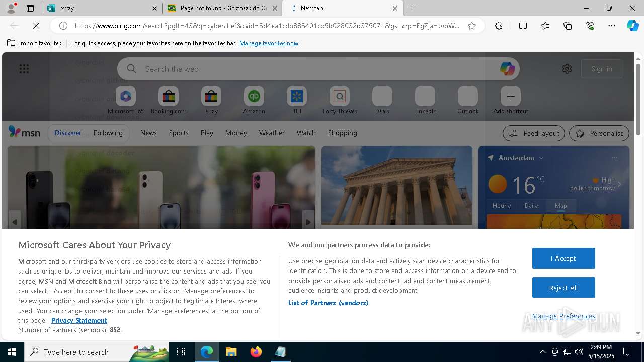Add this page to favorites star
The width and height of the screenshot is (644, 362).
click(472, 26)
